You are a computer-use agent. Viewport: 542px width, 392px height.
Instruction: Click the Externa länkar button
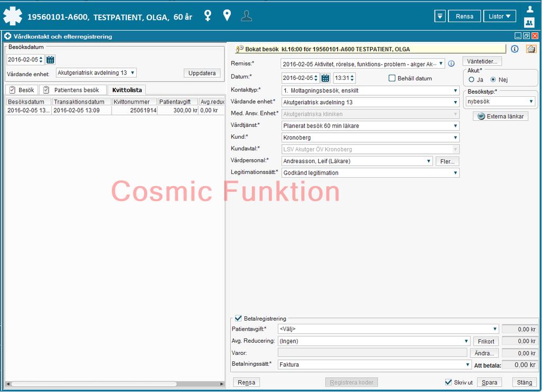point(501,116)
